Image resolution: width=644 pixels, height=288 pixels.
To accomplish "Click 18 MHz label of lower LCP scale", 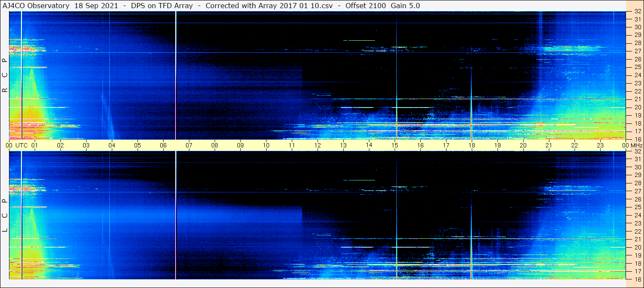I will 638,263.
